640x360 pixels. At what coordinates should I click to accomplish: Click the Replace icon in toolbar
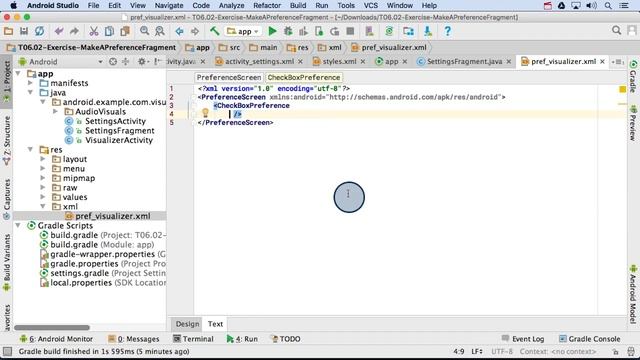160,31
